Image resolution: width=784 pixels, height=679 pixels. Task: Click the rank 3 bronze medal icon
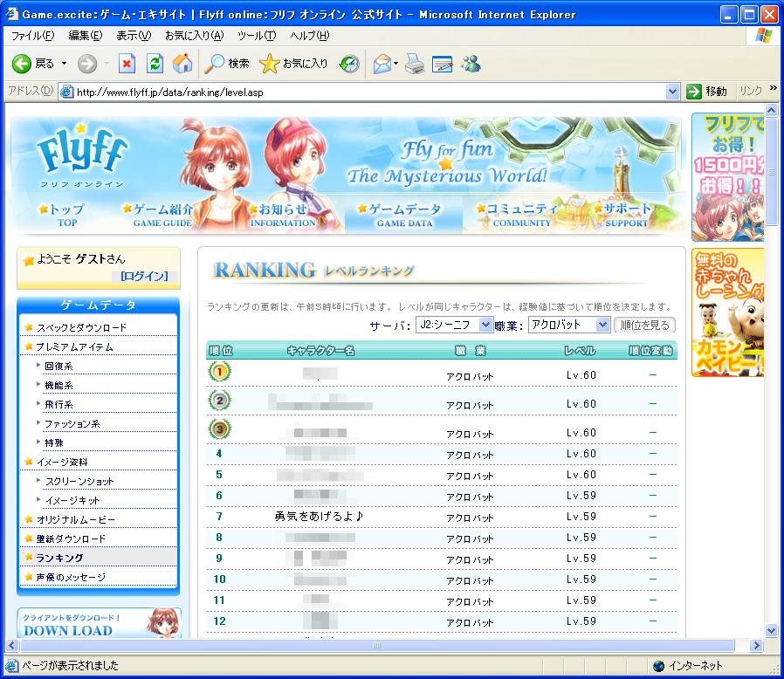pyautogui.click(x=219, y=429)
